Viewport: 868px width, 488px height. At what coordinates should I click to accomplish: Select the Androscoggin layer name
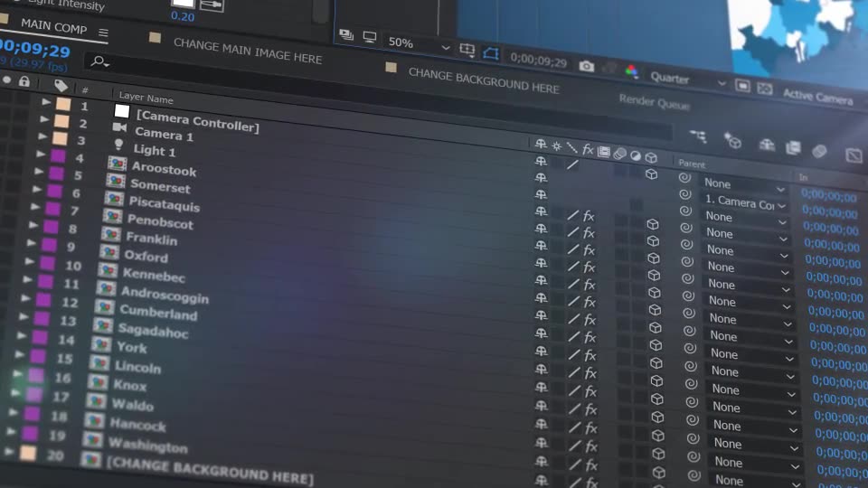165,295
